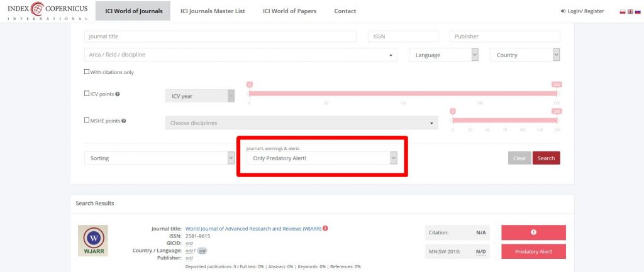Click the red warning icon beside WJARR title

pyautogui.click(x=325, y=229)
